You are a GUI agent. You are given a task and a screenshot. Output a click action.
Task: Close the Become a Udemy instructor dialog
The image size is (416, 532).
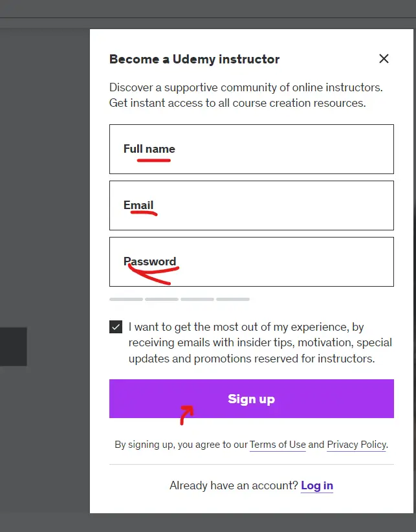click(x=384, y=59)
